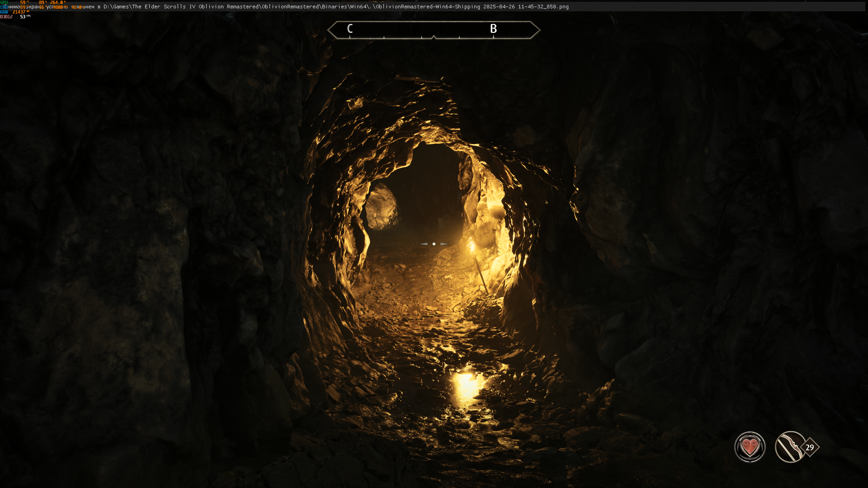Click the screenshot filename ending in .png
Screen dimensions: 868x488
coord(472,7)
